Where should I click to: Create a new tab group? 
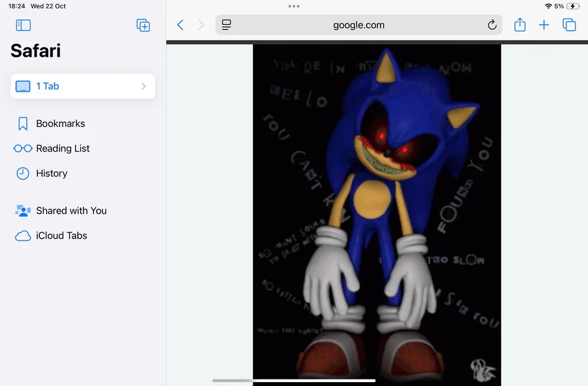click(x=143, y=25)
